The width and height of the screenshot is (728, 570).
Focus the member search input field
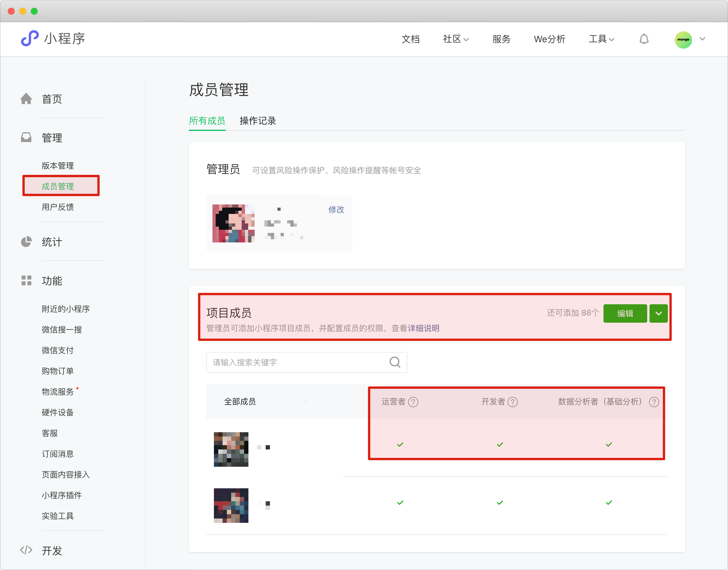(306, 362)
